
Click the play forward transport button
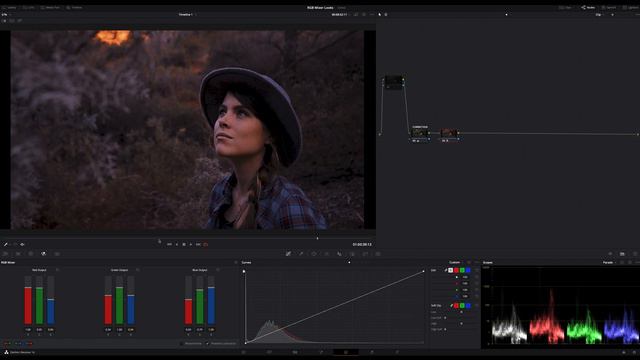[x=191, y=244]
